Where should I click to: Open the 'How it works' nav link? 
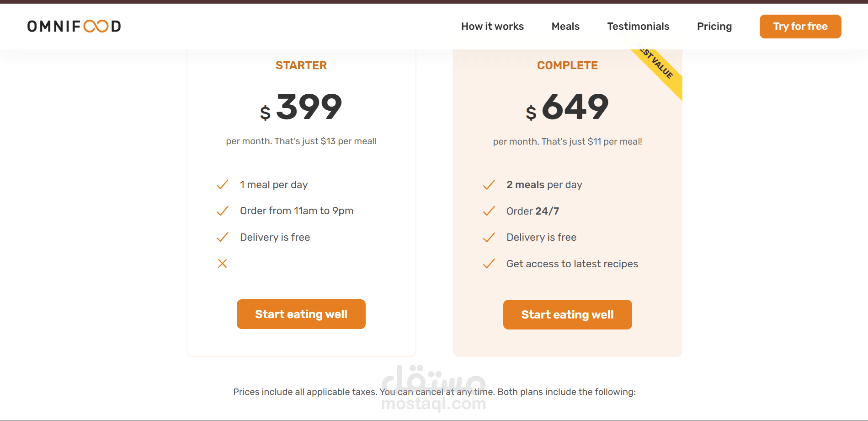492,27
